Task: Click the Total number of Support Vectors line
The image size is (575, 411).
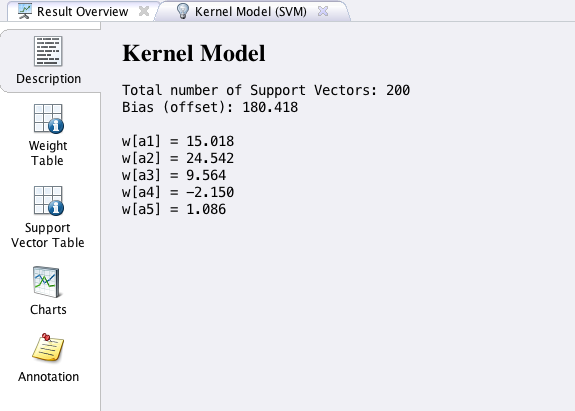Action: click(x=266, y=90)
